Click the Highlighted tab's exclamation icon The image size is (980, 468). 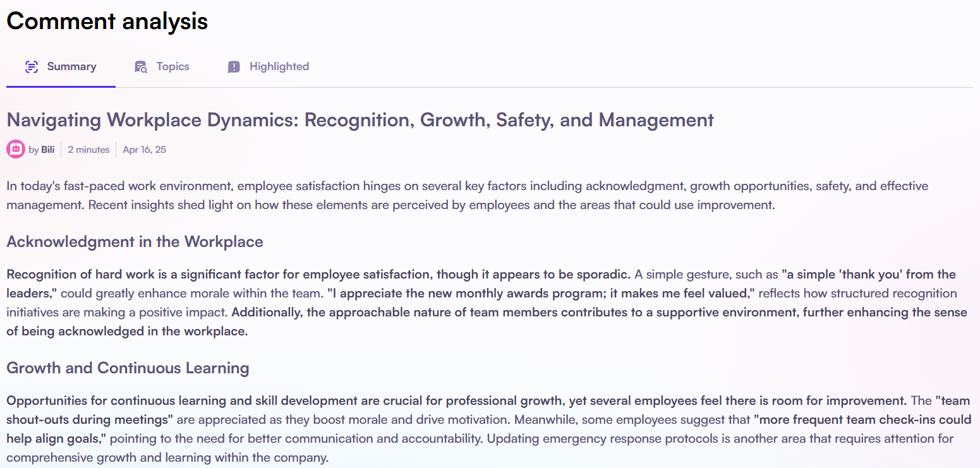tap(234, 67)
